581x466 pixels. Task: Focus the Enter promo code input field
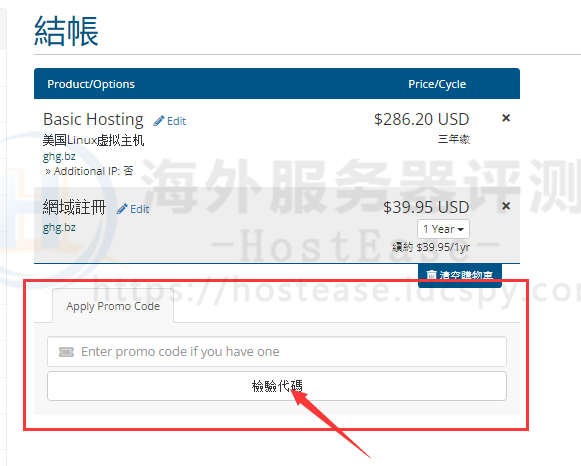coord(277,352)
